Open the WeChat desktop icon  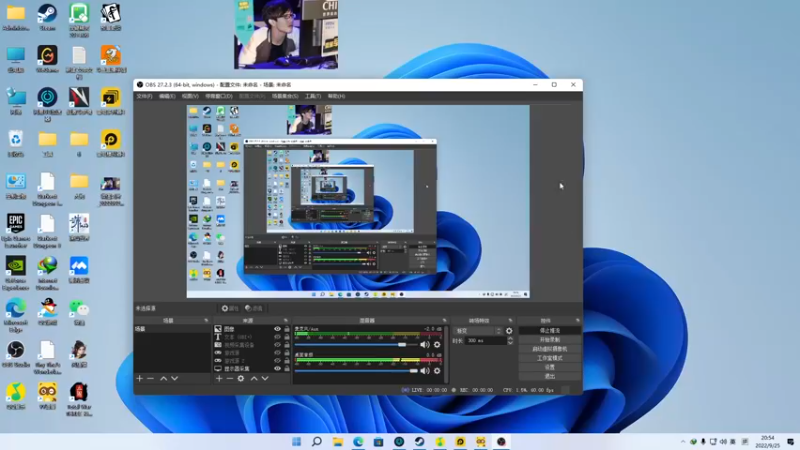[79, 312]
